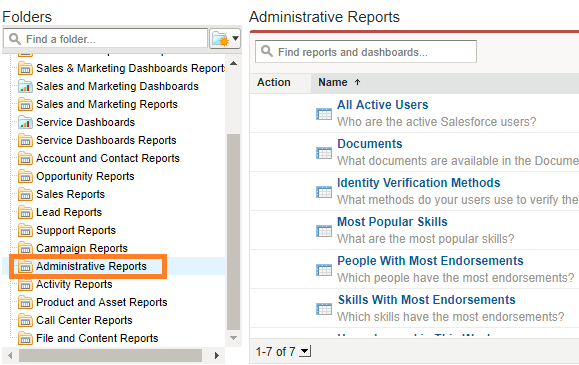Open the Call Center Reports folder
Screen dimensions: 579x365
point(84,320)
